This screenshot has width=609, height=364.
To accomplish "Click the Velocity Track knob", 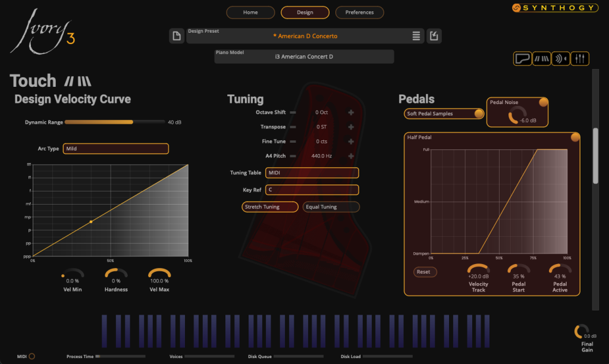I will point(479,269).
